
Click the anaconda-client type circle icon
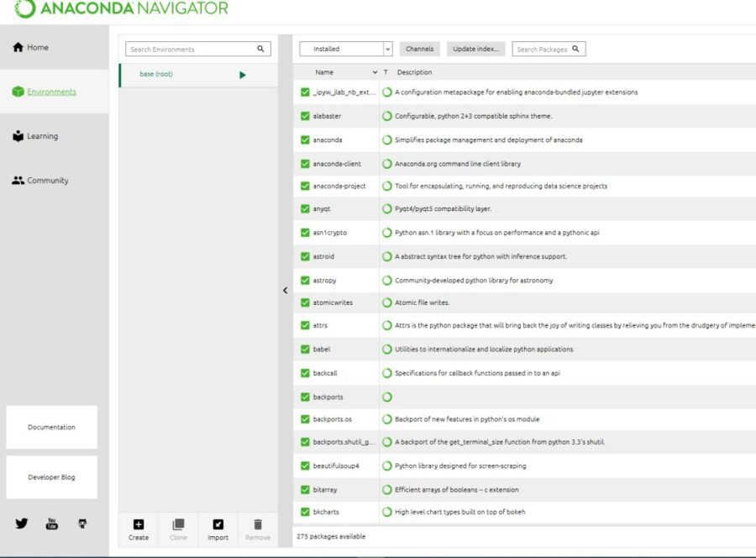click(x=386, y=164)
